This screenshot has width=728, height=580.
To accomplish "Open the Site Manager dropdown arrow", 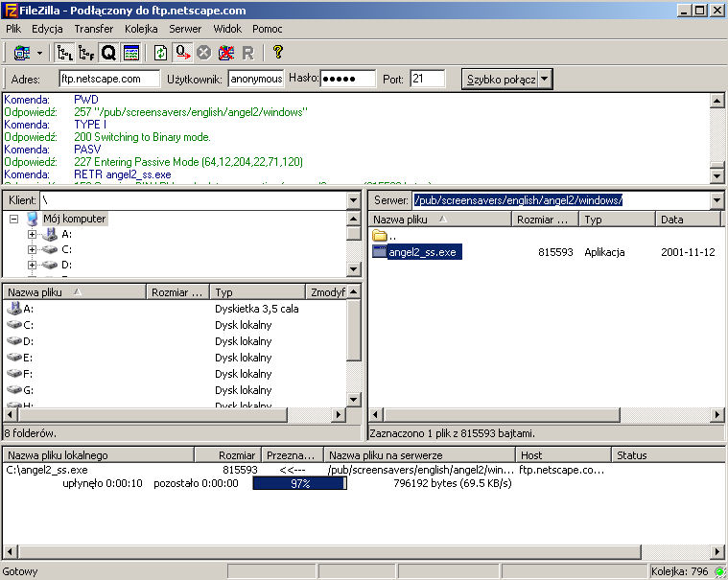I will click(39, 53).
